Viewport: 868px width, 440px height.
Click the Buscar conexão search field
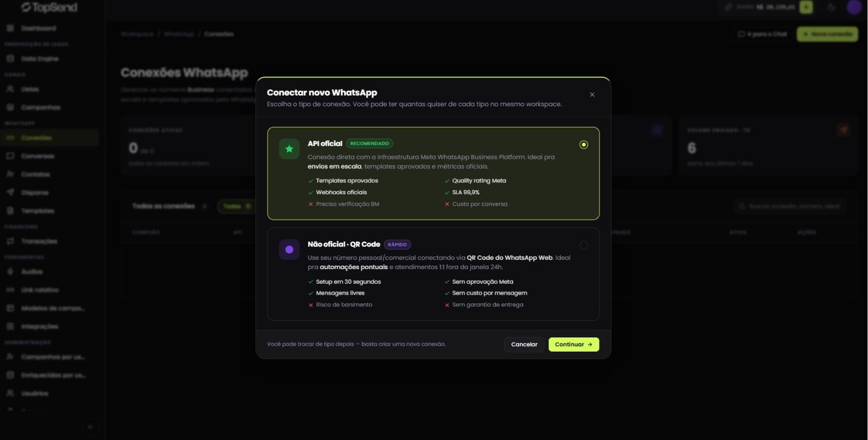[x=790, y=206]
